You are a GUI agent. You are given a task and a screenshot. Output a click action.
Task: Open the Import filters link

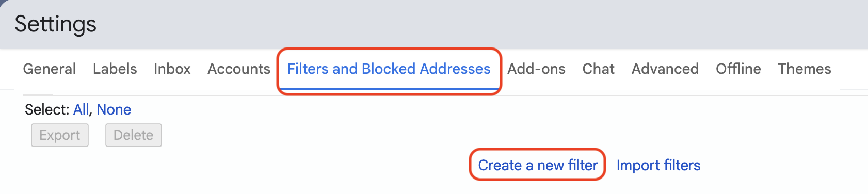point(658,165)
